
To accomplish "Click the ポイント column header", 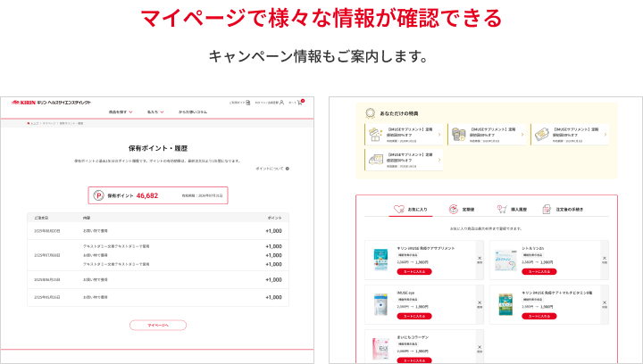I will coord(275,218).
